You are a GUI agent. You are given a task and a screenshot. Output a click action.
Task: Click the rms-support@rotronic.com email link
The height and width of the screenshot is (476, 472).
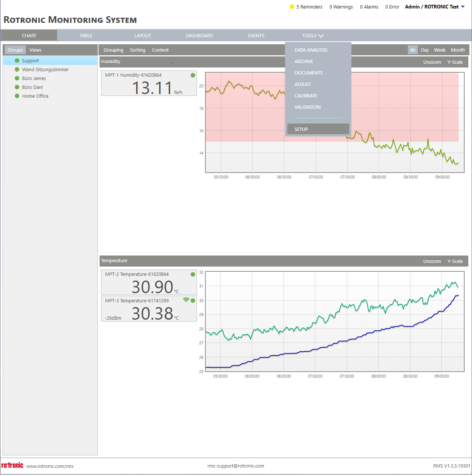236,466
